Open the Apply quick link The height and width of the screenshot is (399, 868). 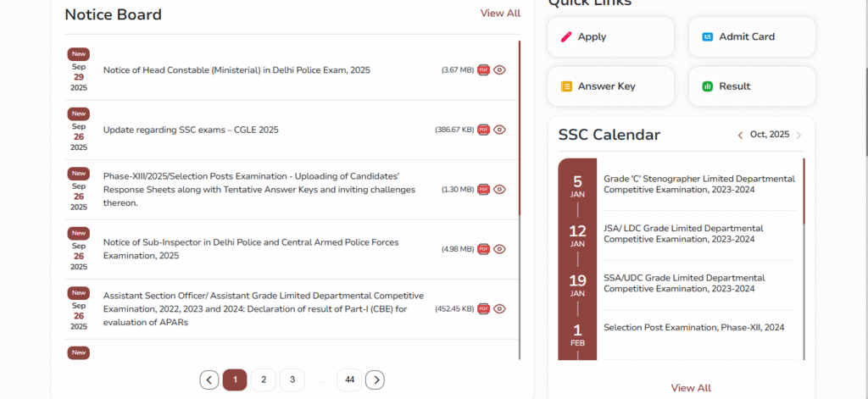610,36
